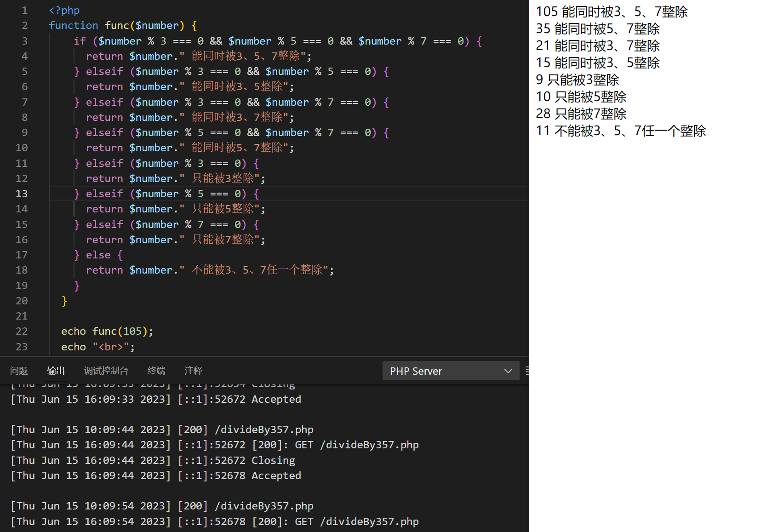
Task: Switch to the 问题 panel tab
Action: pyautogui.click(x=19, y=371)
